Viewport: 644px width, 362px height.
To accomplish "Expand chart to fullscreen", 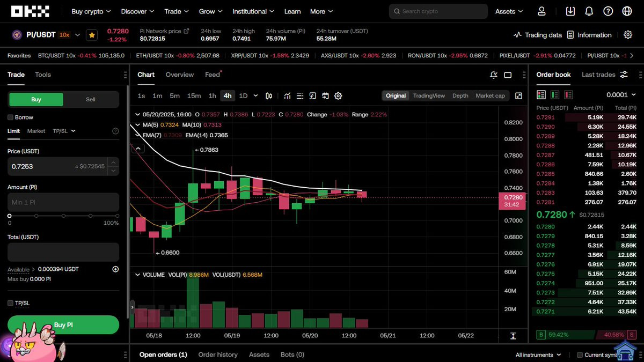I will coord(518,96).
